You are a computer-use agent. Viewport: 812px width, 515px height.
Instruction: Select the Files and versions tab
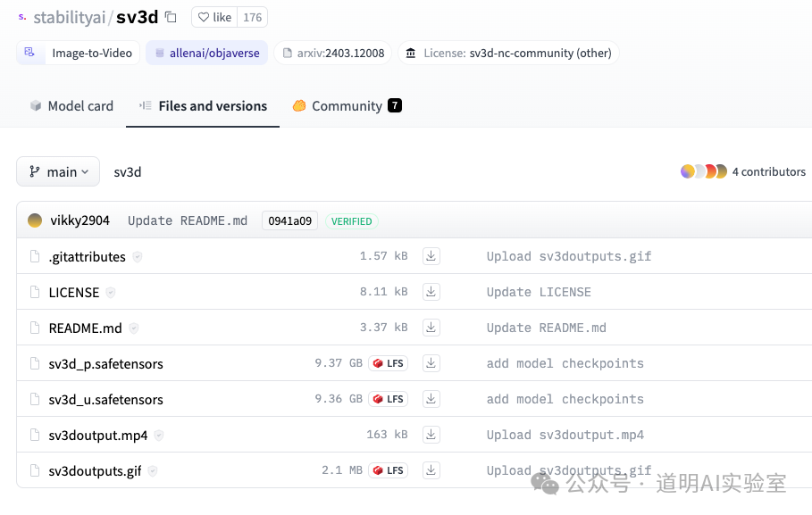(203, 105)
